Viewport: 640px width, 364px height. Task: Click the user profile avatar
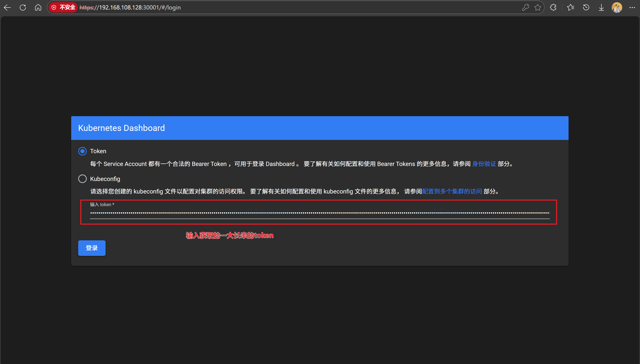617,8
